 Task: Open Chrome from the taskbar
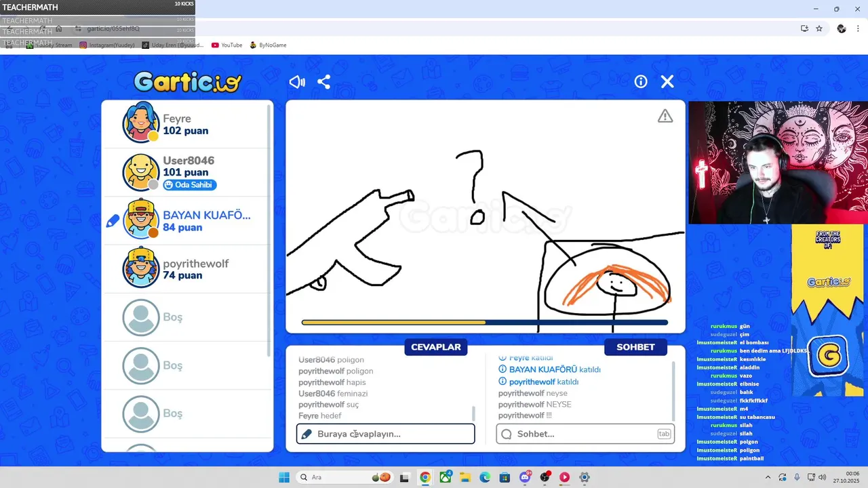(425, 477)
